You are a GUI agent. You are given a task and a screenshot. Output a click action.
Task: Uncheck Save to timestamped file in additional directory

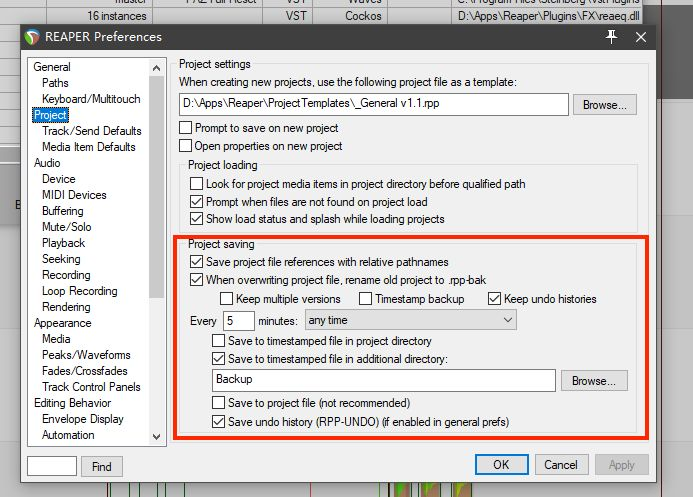tap(218, 358)
